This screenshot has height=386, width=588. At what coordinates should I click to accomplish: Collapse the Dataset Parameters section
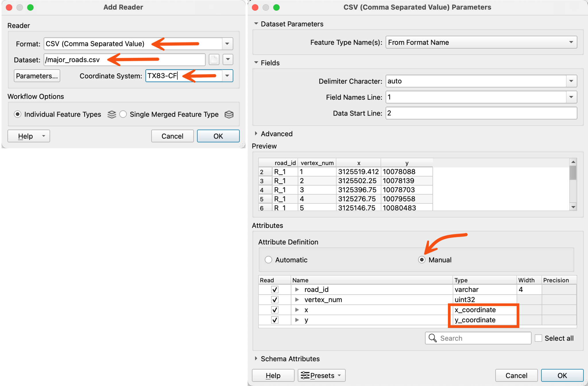coord(256,24)
